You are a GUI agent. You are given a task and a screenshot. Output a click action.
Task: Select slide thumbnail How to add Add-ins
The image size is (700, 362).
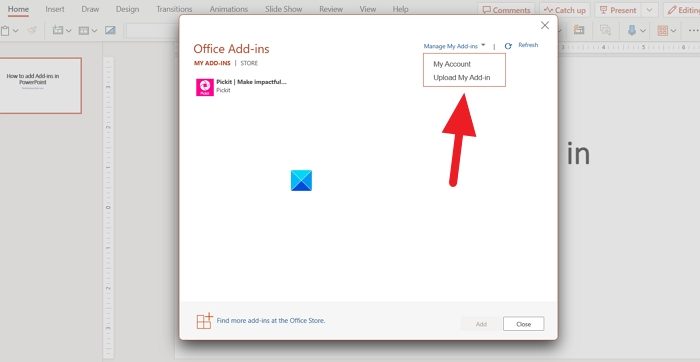click(x=41, y=85)
